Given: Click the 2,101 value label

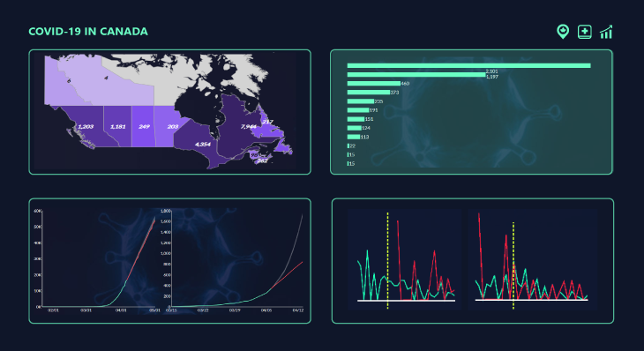Looking at the screenshot, I should point(491,71).
